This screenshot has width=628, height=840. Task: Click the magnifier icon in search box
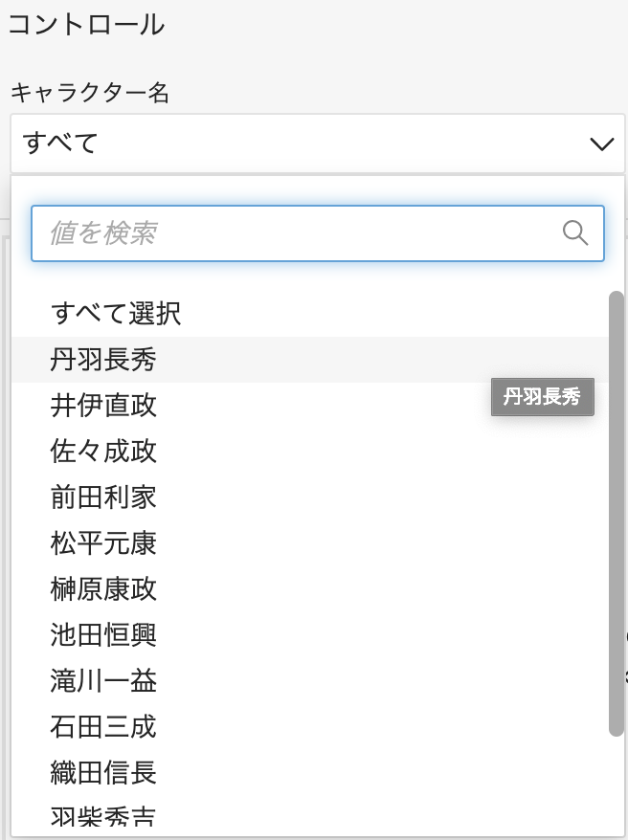[575, 233]
